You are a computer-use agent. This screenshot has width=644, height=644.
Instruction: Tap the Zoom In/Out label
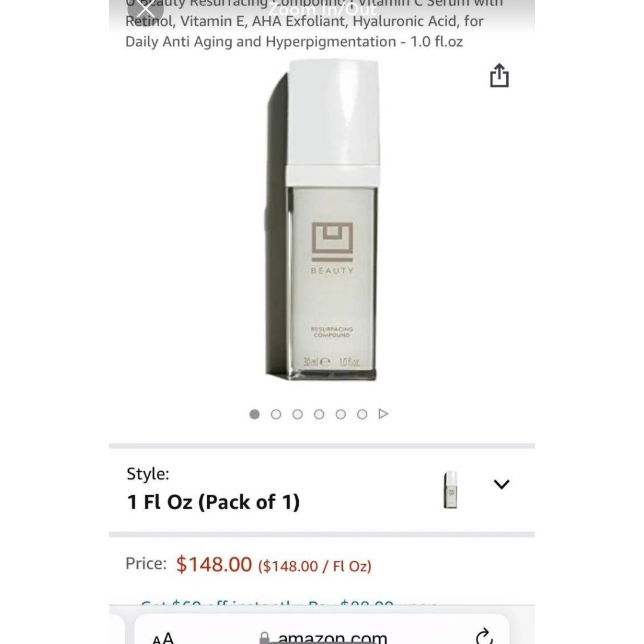click(322, 8)
